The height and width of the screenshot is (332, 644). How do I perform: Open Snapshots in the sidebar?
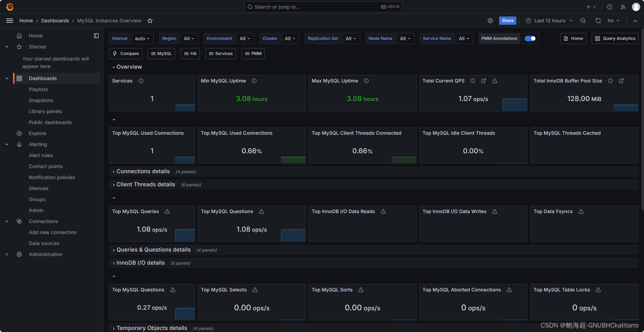[41, 100]
